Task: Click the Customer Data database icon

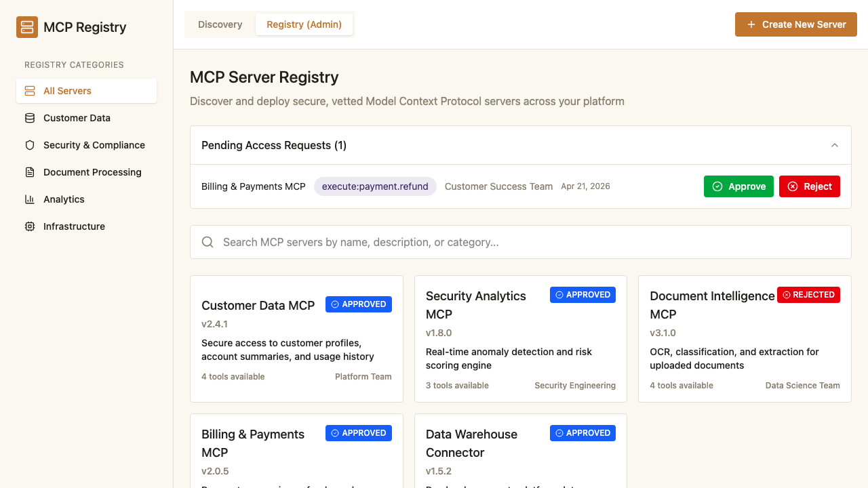Action: click(30, 118)
